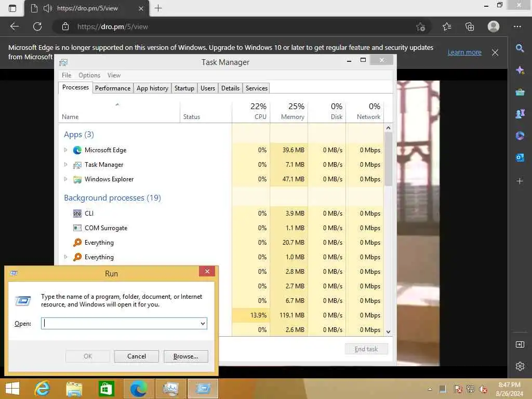Open Edge settings and more menu

pos(517,26)
